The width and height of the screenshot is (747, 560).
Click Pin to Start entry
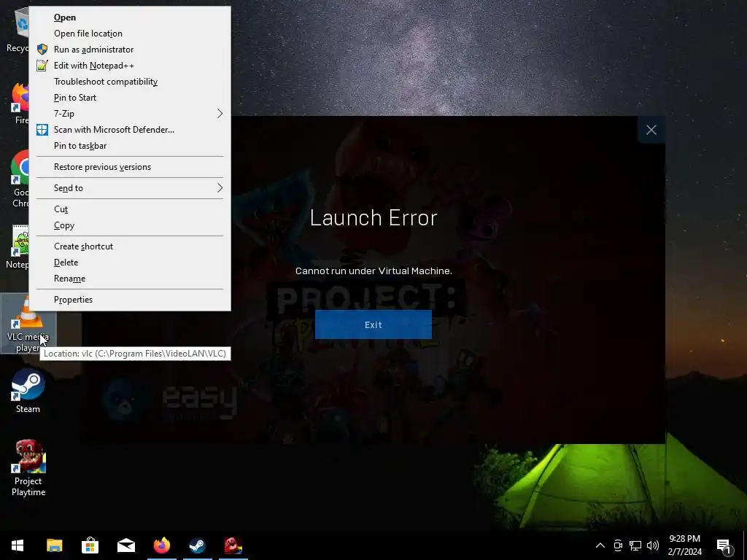pyautogui.click(x=130, y=98)
